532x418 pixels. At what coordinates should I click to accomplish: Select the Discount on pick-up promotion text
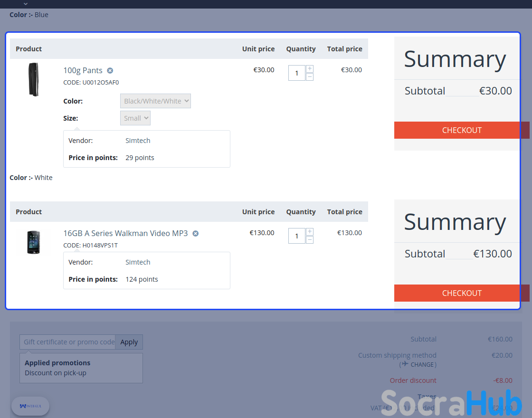[55, 373]
